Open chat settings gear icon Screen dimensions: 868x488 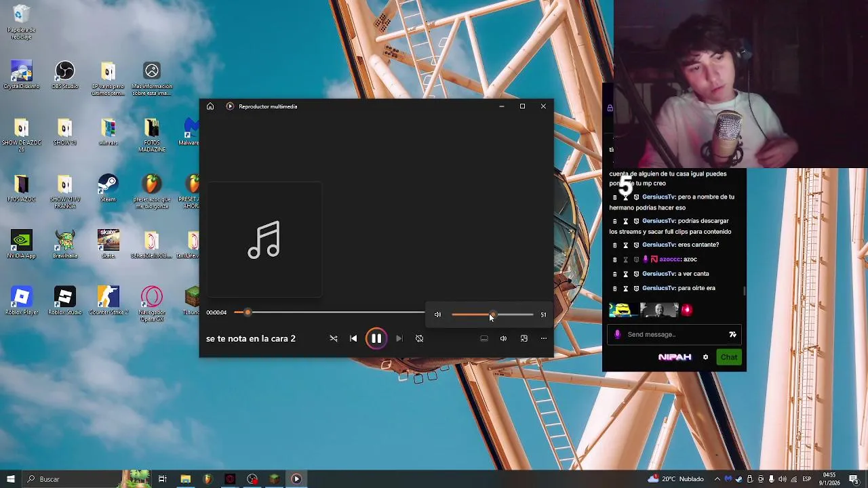pos(705,357)
